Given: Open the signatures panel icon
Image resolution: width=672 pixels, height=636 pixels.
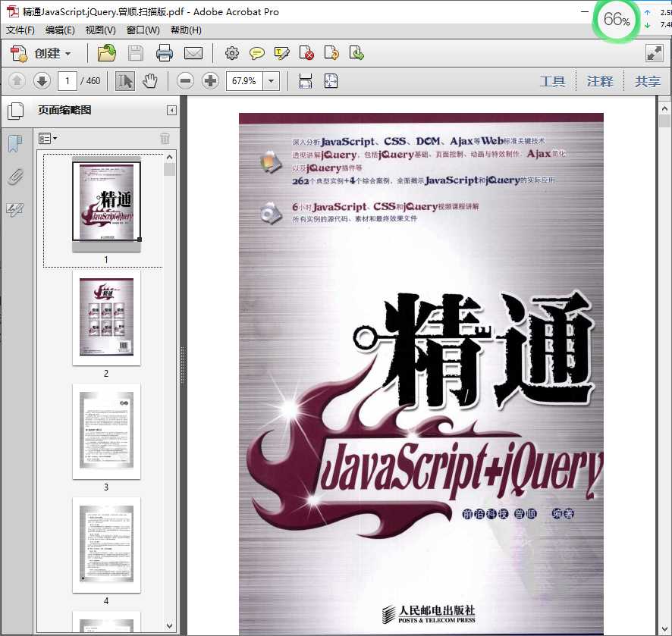Looking at the screenshot, I should pos(15,209).
